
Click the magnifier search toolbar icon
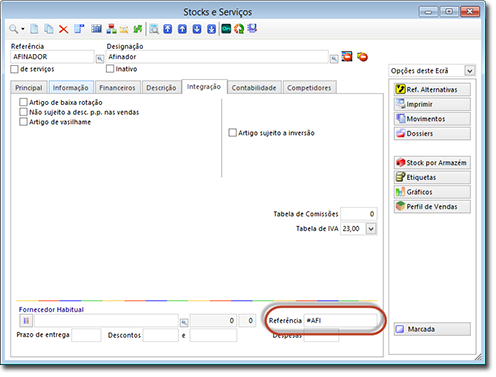[x=13, y=29]
